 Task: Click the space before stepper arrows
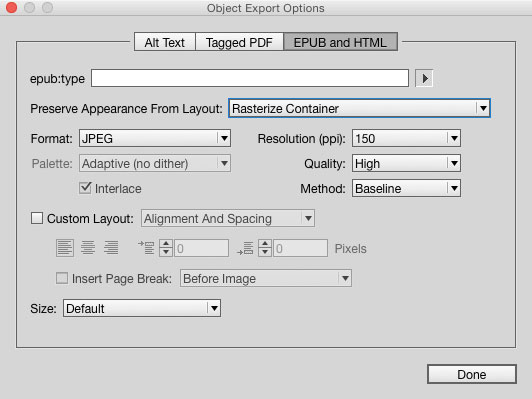click(x=166, y=248)
